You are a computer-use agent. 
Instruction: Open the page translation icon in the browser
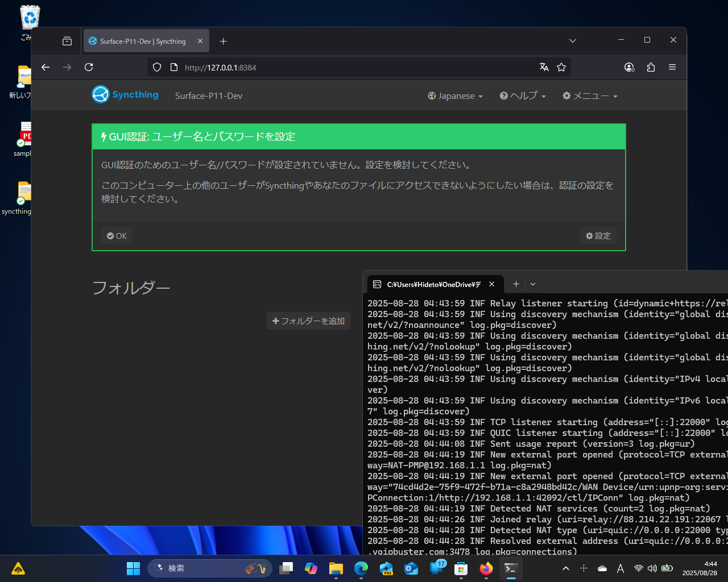pyautogui.click(x=544, y=67)
